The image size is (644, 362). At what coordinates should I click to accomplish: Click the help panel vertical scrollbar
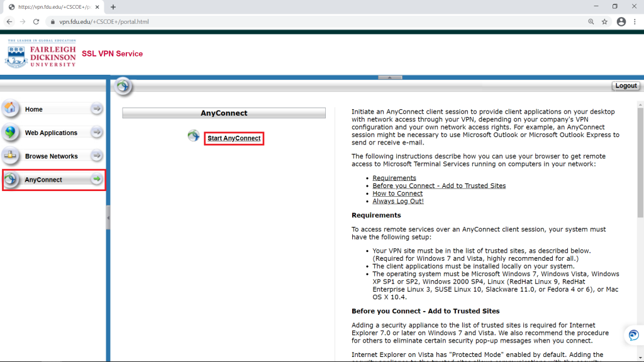point(640,163)
